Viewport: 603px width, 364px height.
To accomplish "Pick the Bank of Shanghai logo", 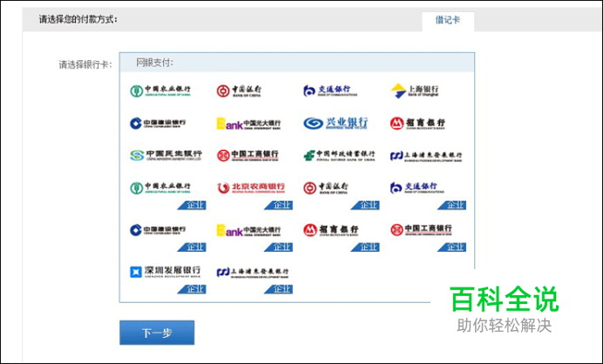I will coord(414,91).
